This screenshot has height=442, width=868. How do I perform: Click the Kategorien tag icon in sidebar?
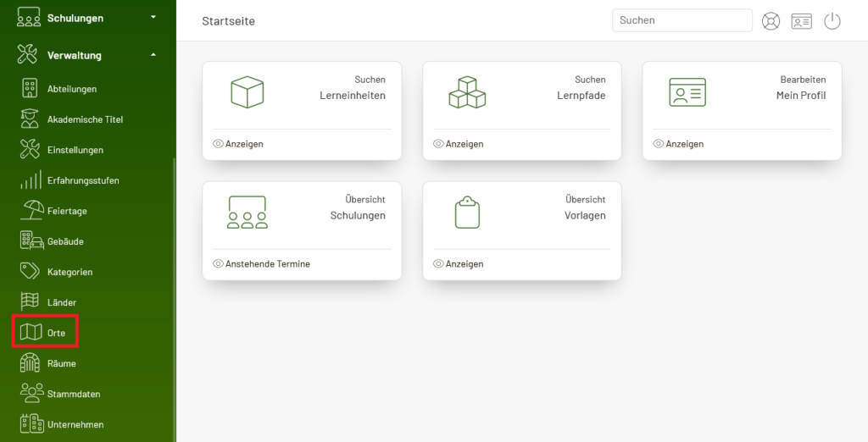point(30,272)
